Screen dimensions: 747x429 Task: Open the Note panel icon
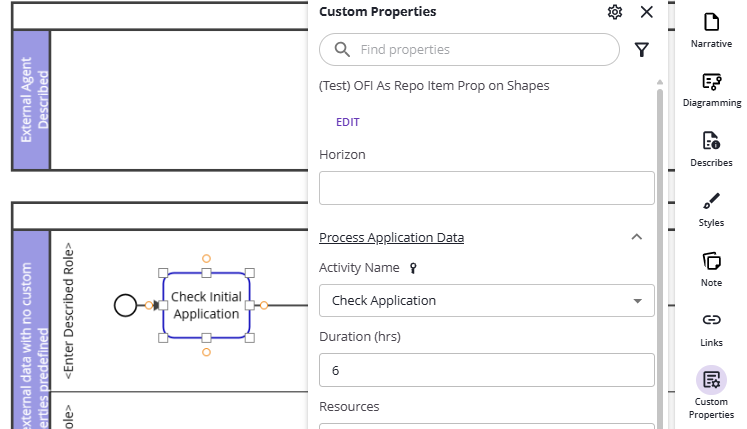[x=711, y=262]
